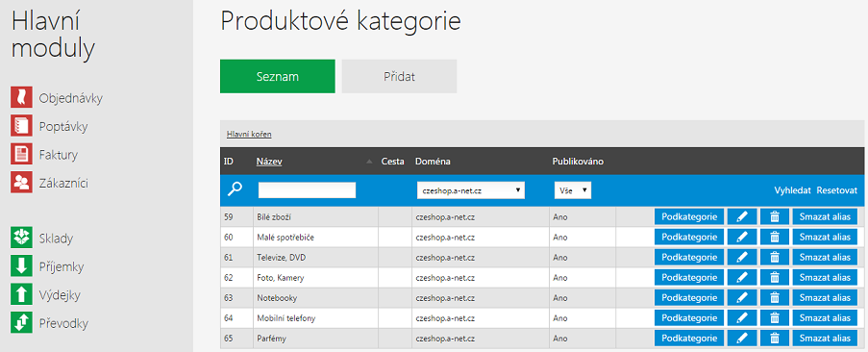
Task: Open the Výdejky up-arrow icon
Action: coord(21,295)
